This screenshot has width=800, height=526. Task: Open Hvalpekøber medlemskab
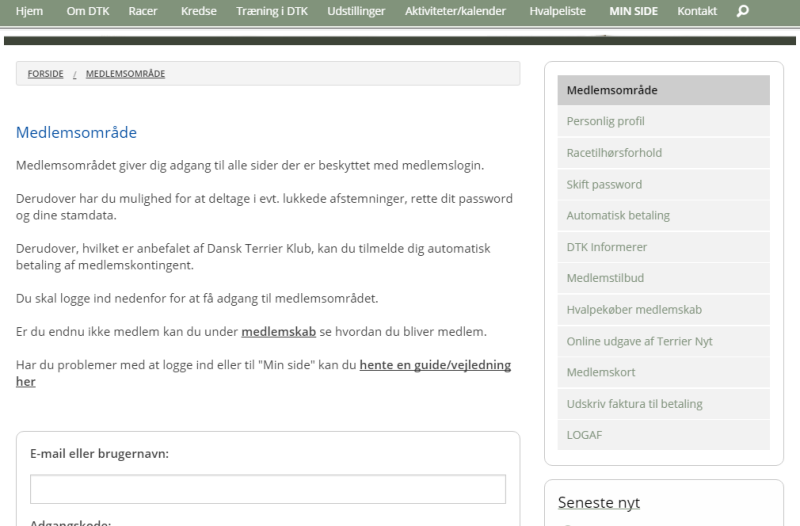pos(663,310)
